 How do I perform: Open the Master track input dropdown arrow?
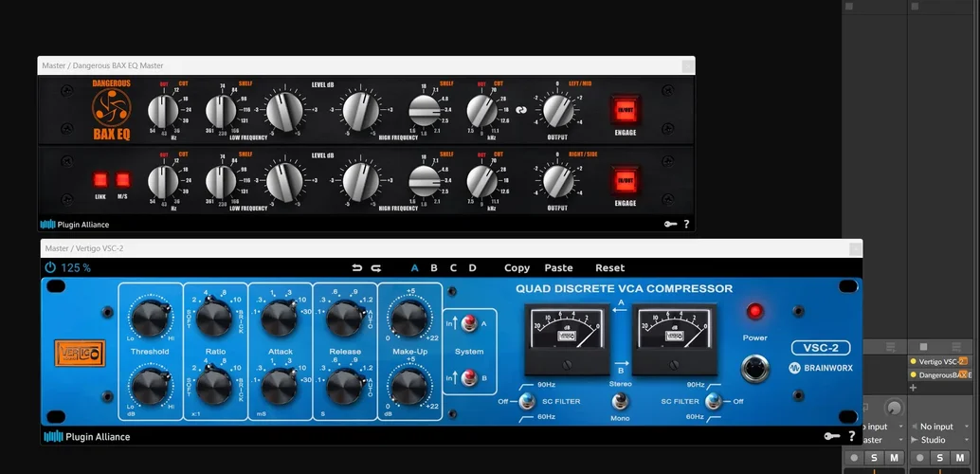click(x=900, y=427)
